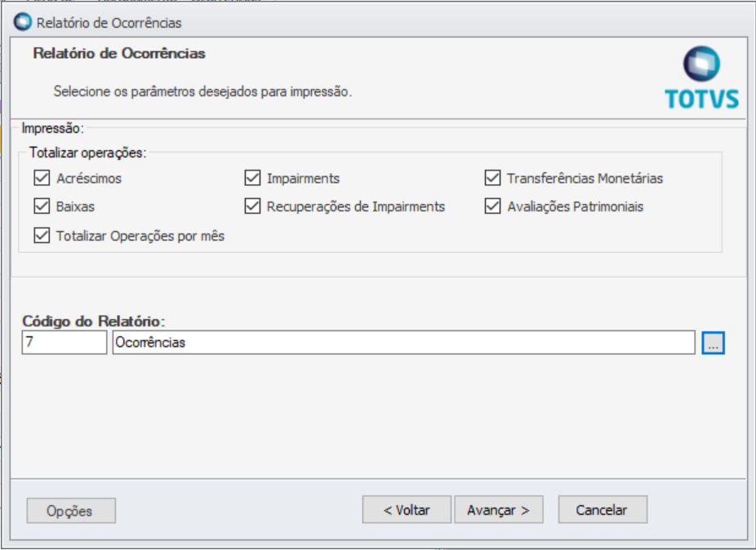Focus the report code field containing 7
The width and height of the screenshot is (756, 550).
point(64,342)
